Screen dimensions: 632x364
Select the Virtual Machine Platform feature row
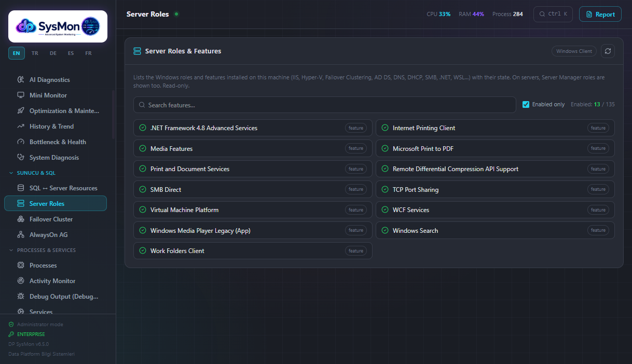253,210
